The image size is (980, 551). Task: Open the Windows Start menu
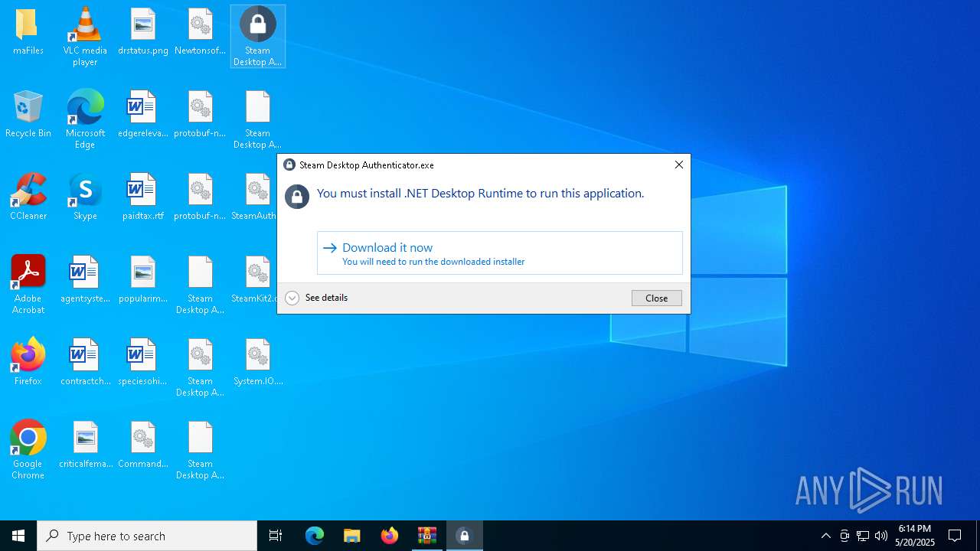18,536
